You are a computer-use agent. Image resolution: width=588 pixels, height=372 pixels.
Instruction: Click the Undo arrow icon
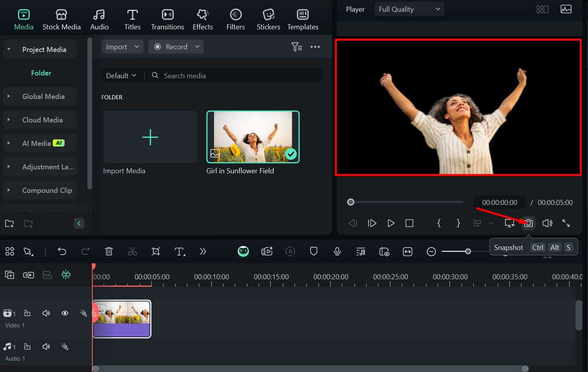(x=62, y=252)
